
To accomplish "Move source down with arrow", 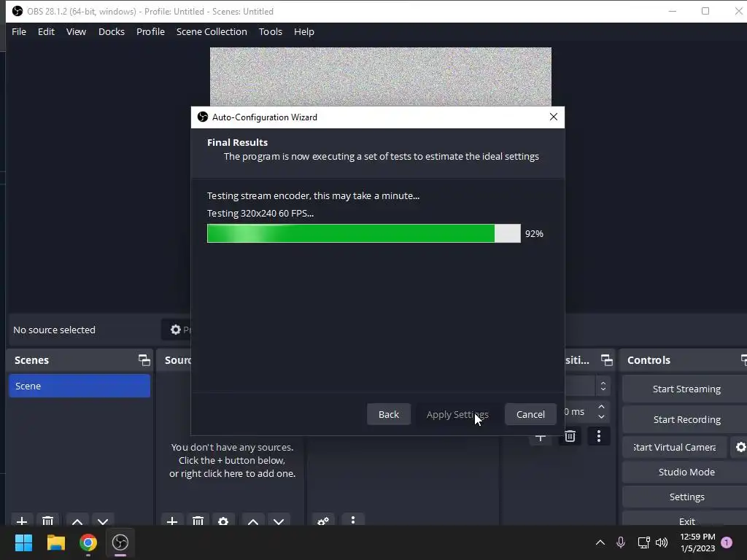I will click(279, 521).
